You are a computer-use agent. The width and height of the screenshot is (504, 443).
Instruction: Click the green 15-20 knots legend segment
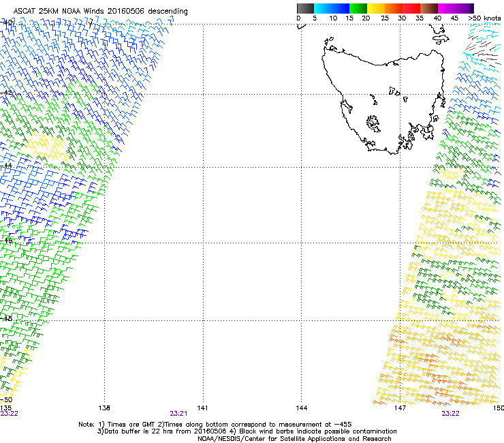[x=358, y=8]
